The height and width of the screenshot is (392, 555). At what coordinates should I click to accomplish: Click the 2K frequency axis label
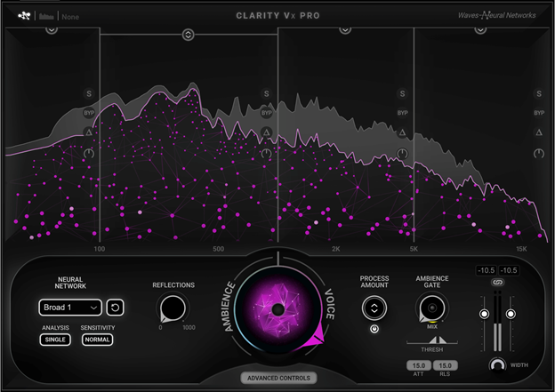[x=335, y=249]
